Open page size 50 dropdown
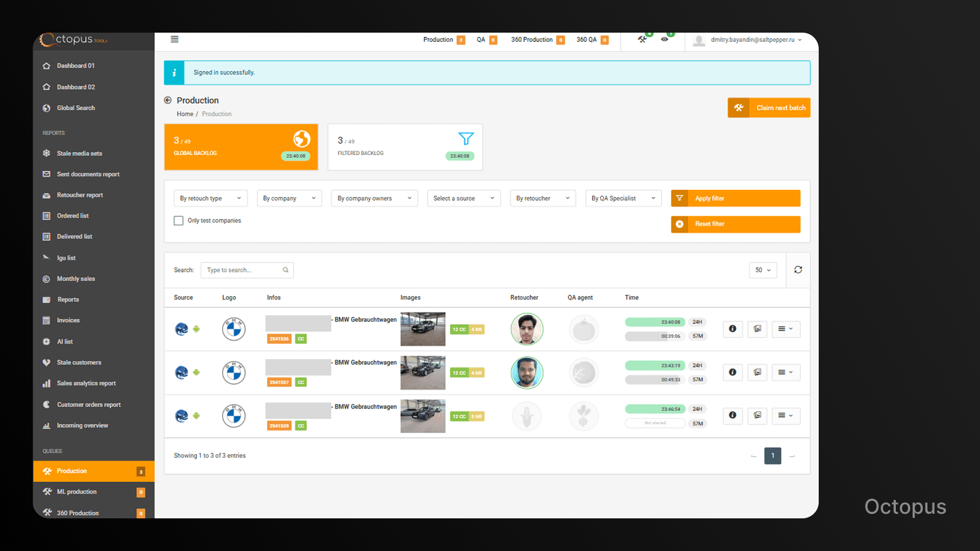 (763, 270)
